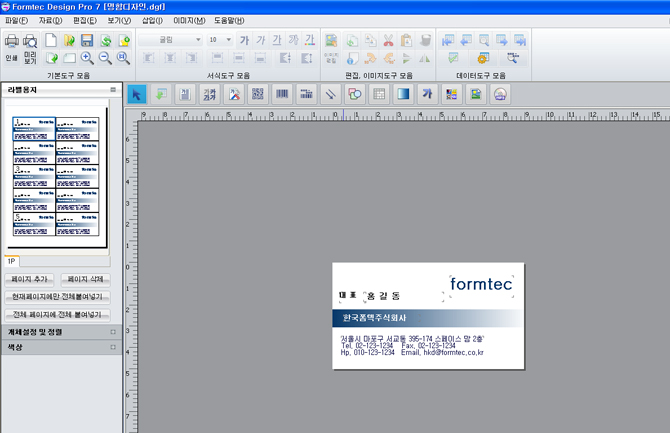This screenshot has height=433, width=670.
Task: Click the 페이지 추가 button
Action: click(29, 279)
